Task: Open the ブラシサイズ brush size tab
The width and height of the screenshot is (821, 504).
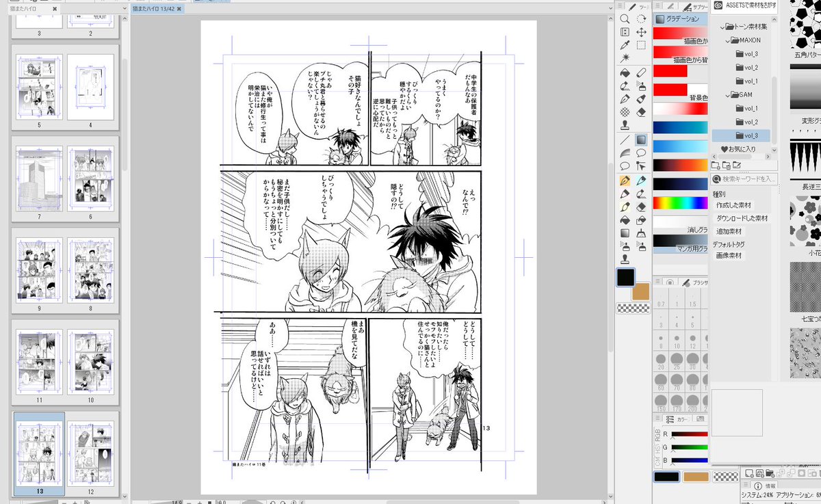Action: pos(694,282)
